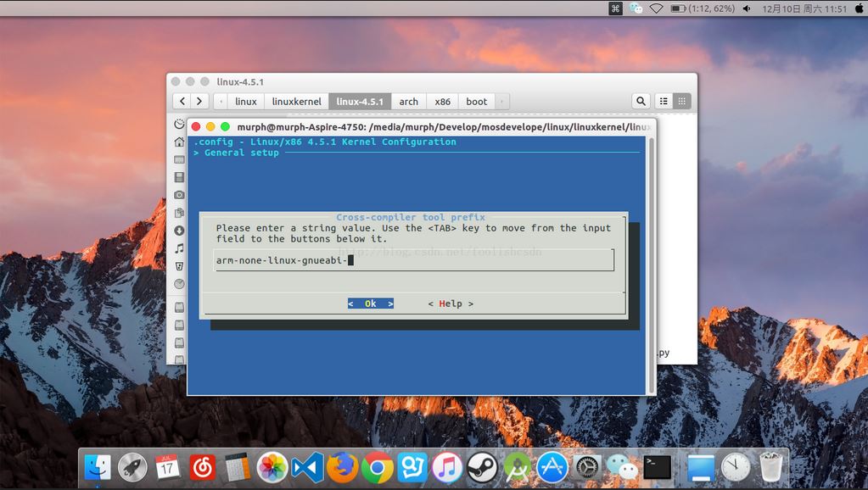This screenshot has width=868, height=490.
Task: Go forward in the file manager
Action: (199, 101)
